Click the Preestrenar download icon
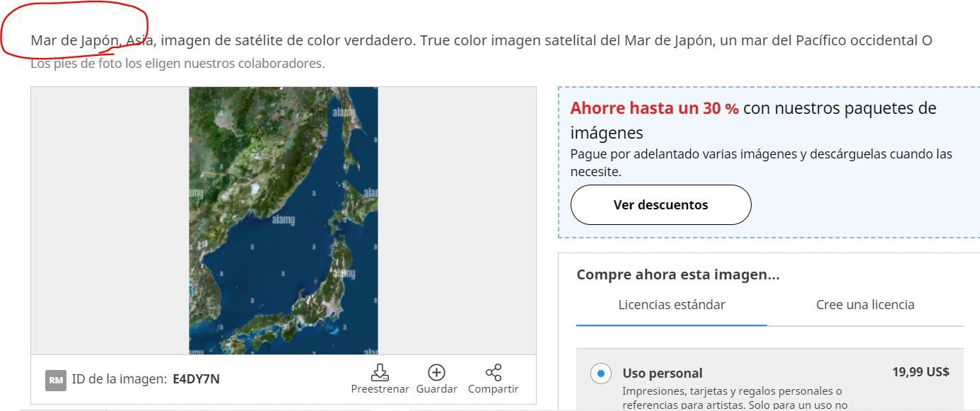Screen dimensions: 980x411 (x=380, y=372)
